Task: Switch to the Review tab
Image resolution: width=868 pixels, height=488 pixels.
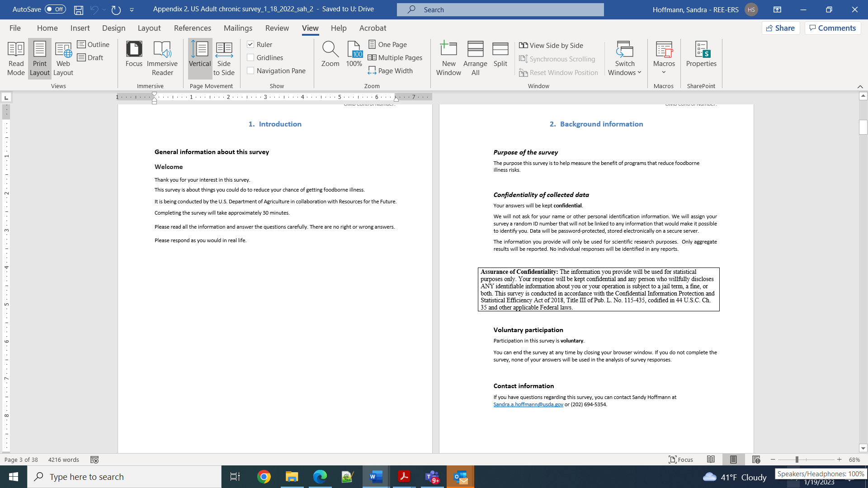Action: coord(277,28)
